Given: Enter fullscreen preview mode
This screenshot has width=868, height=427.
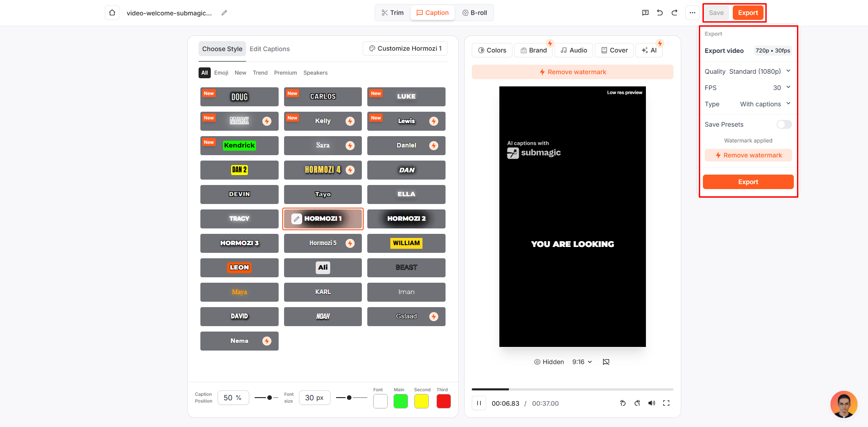Looking at the screenshot, I should pos(666,403).
